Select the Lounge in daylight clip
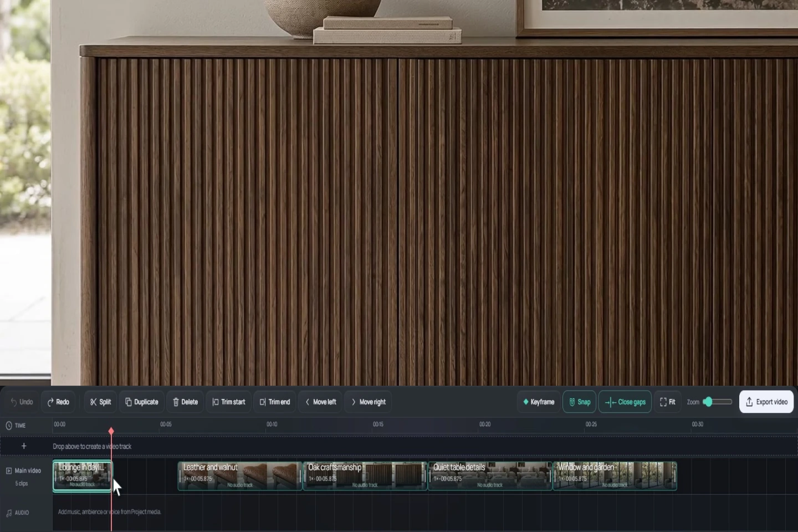Screen dimensions: 798x532 click(82, 476)
